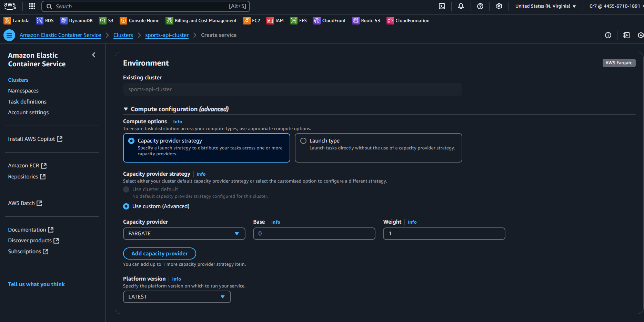
Task: Open Info link beside Capacity provider strategy heading
Action: point(201,174)
